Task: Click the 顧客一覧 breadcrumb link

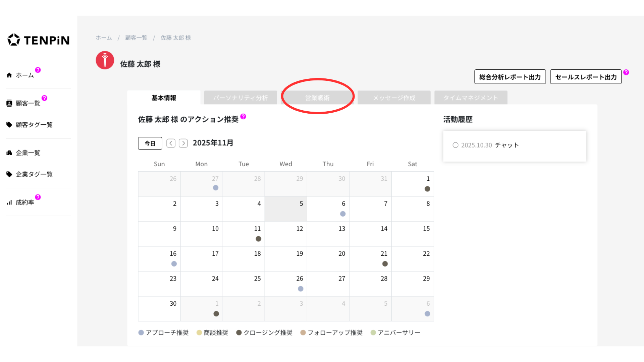Action: (136, 38)
